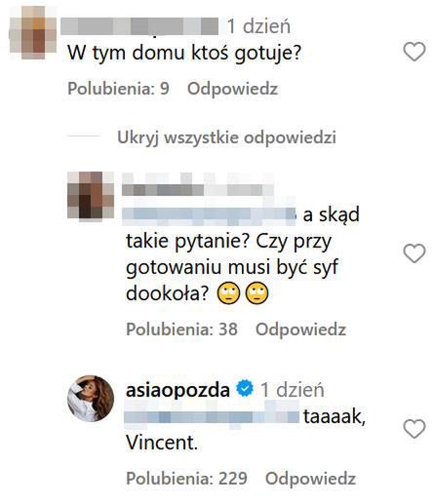
Task: Click blurred mention before 'taaaak, Vincent'
Action: [212, 417]
